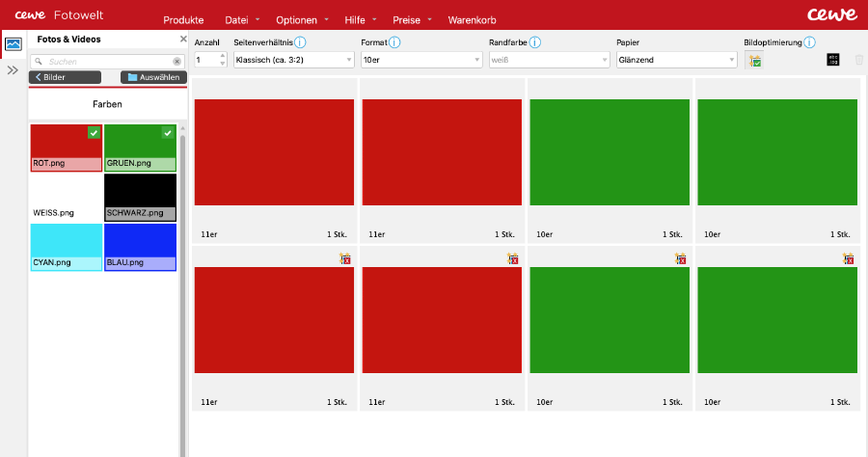This screenshot has height=457, width=868.
Task: Decrease Anzahl with the down arrow
Action: coord(223,64)
